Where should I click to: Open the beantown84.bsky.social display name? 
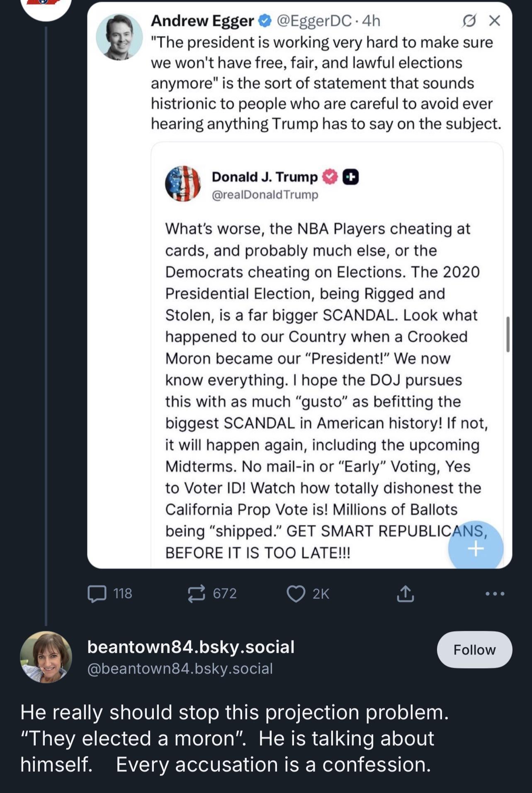tap(191, 647)
